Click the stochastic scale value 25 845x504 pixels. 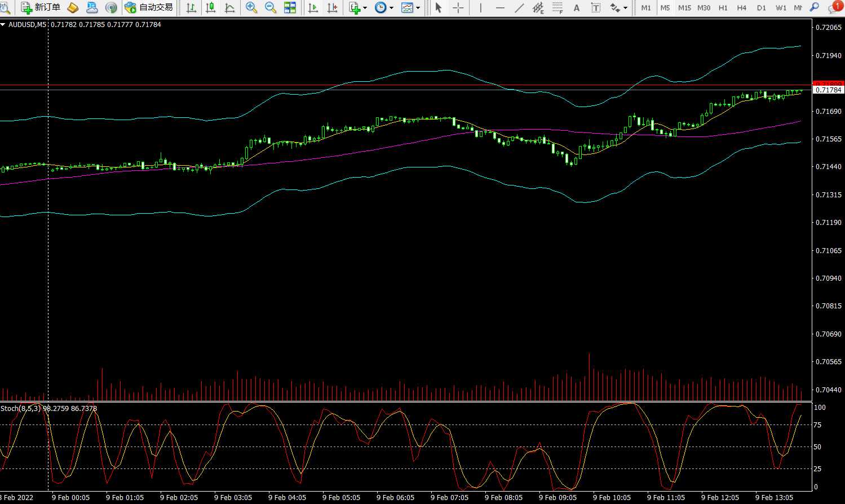tap(818, 468)
